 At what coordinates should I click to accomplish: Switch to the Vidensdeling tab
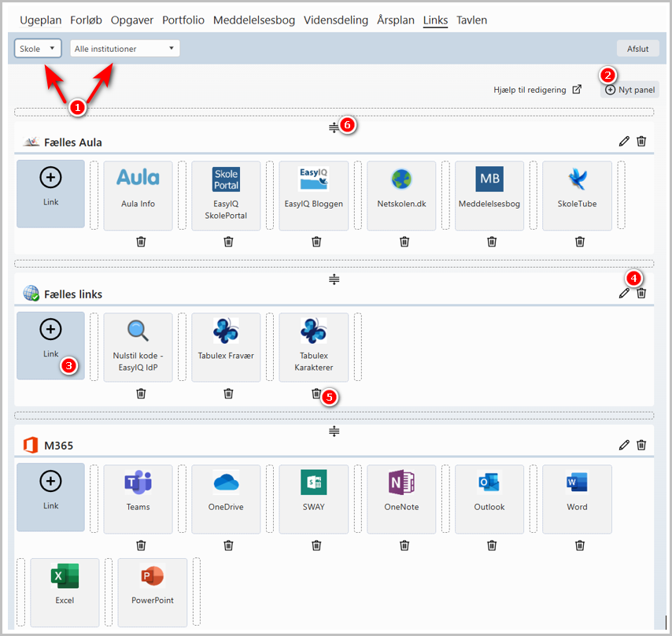click(336, 20)
